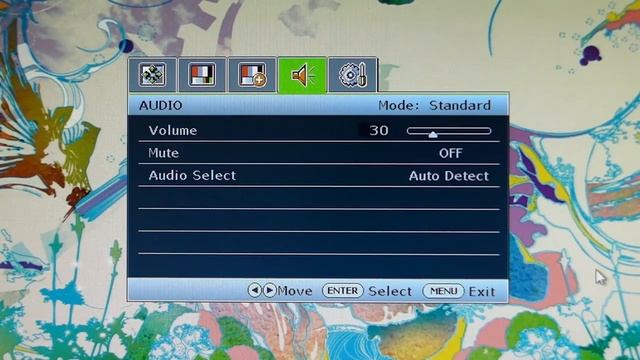Click the Move label in footer
This screenshot has width=640, height=360.
click(295, 291)
